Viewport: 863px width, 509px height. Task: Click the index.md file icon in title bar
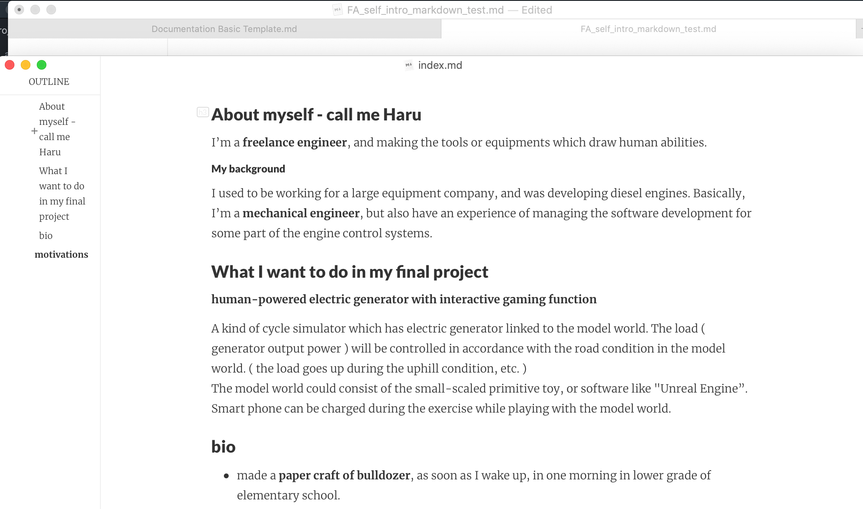point(408,65)
